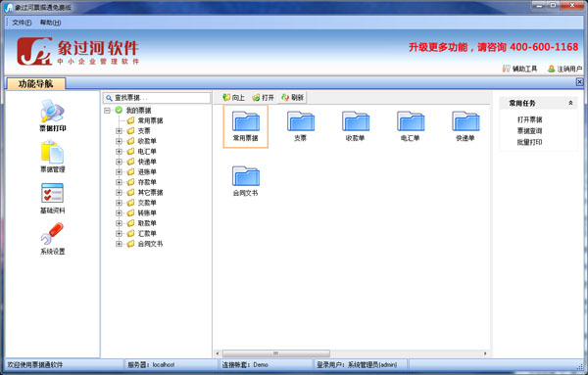Click the 连接帐套: Demo status entry
Screen dimensions: 588x375
click(x=245, y=364)
